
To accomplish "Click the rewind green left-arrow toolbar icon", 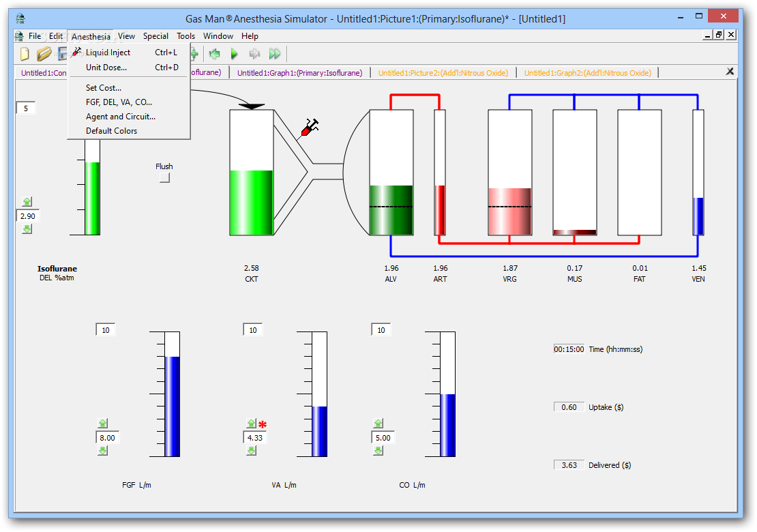I will 215,54.
